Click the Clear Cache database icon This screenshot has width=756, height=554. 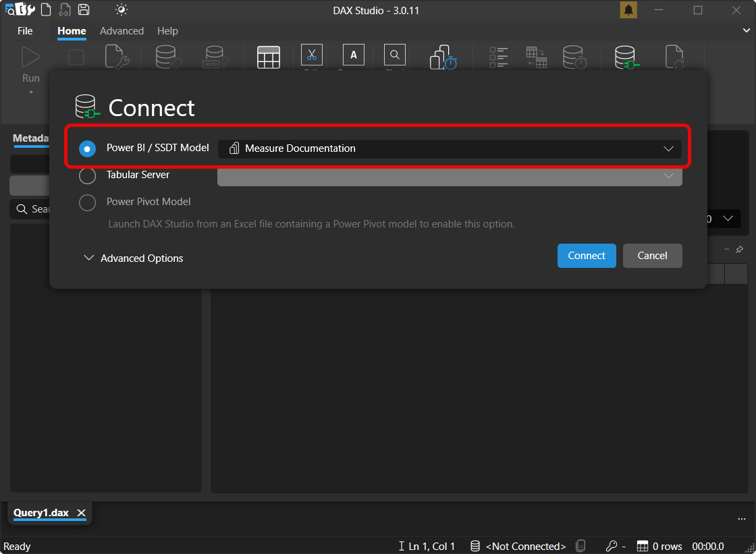[168, 57]
